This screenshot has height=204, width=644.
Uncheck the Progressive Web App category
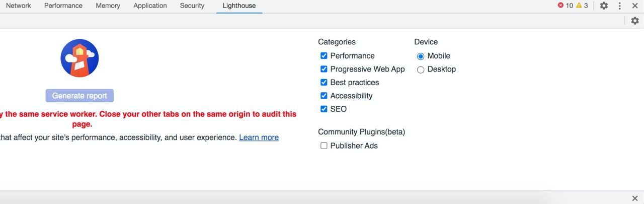[x=324, y=69]
